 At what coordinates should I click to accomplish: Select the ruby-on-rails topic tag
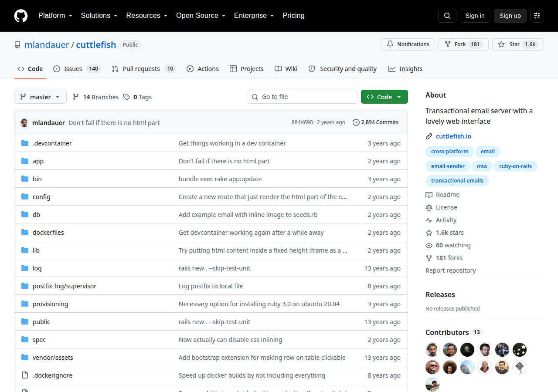click(516, 166)
